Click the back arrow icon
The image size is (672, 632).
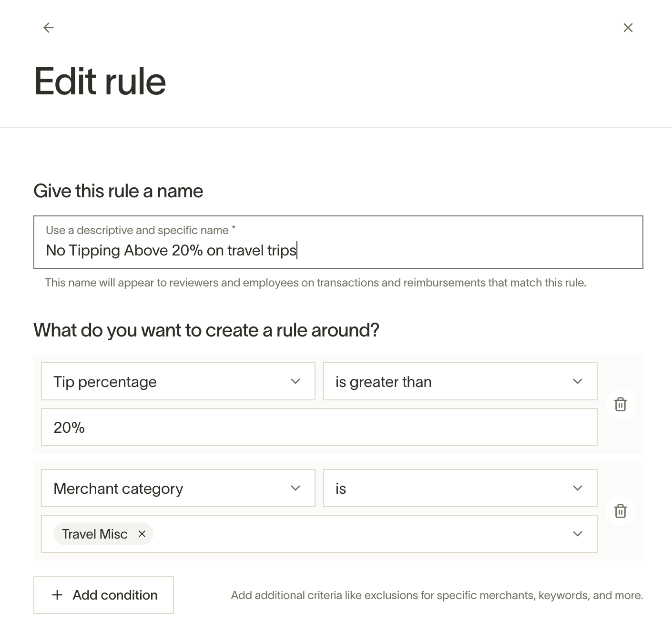tap(48, 28)
